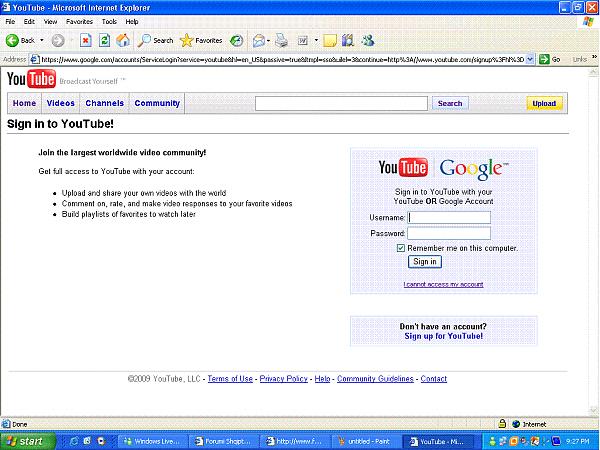Click in the YouTube search text box

tap(341, 103)
